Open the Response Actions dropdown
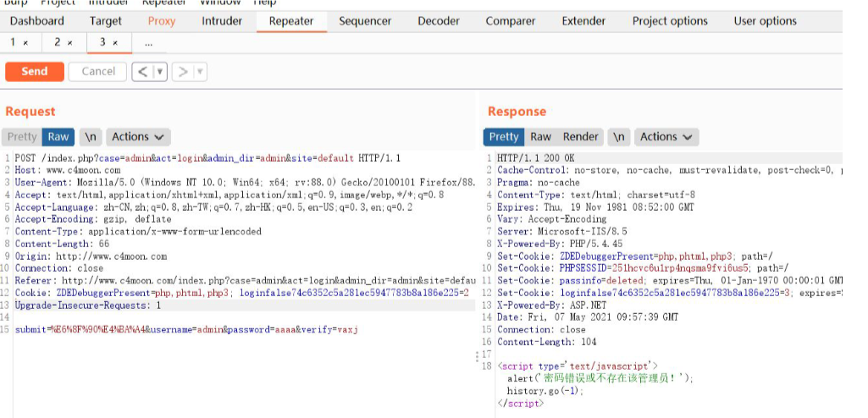The height and width of the screenshot is (418, 868). coord(667,137)
